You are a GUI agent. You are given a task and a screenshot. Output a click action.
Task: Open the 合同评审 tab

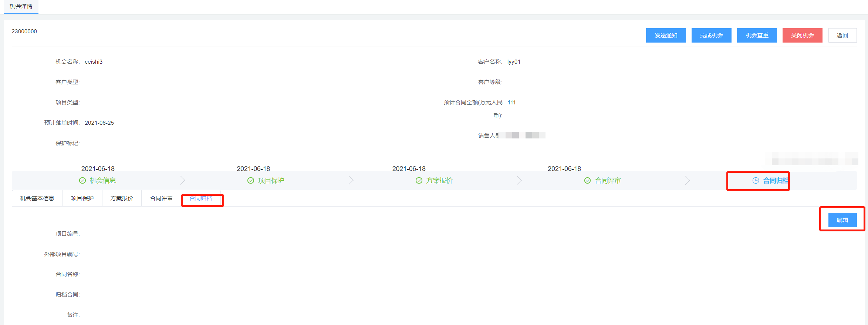click(x=161, y=198)
